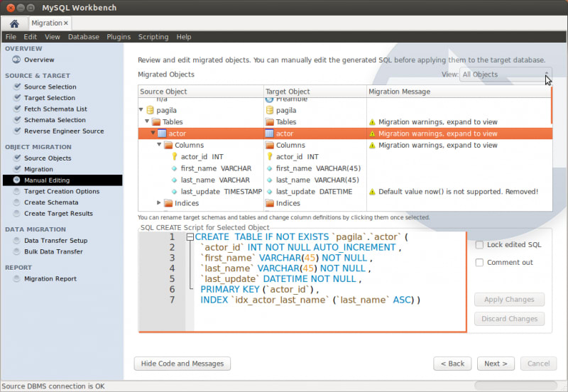The image size is (568, 392).
Task: Open the Scripting menu
Action: [153, 37]
